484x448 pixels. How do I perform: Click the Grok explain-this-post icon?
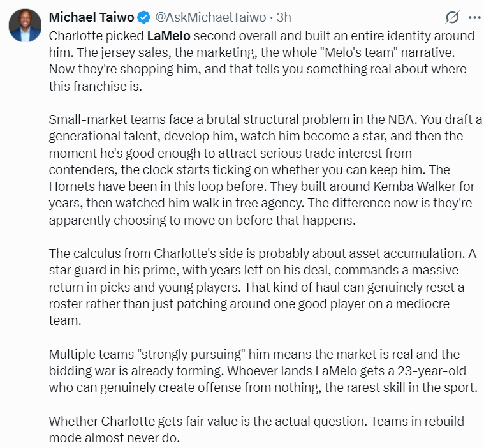(x=452, y=17)
